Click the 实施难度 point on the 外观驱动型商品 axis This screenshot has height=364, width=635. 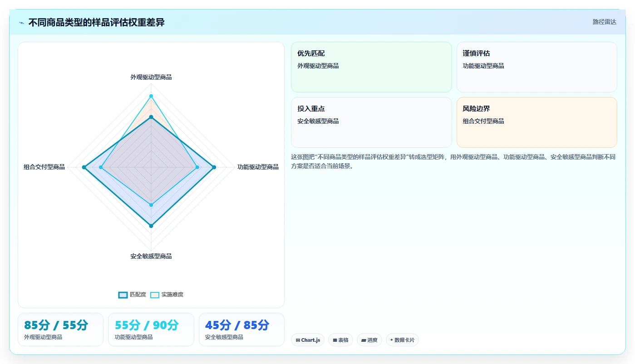[x=151, y=96]
